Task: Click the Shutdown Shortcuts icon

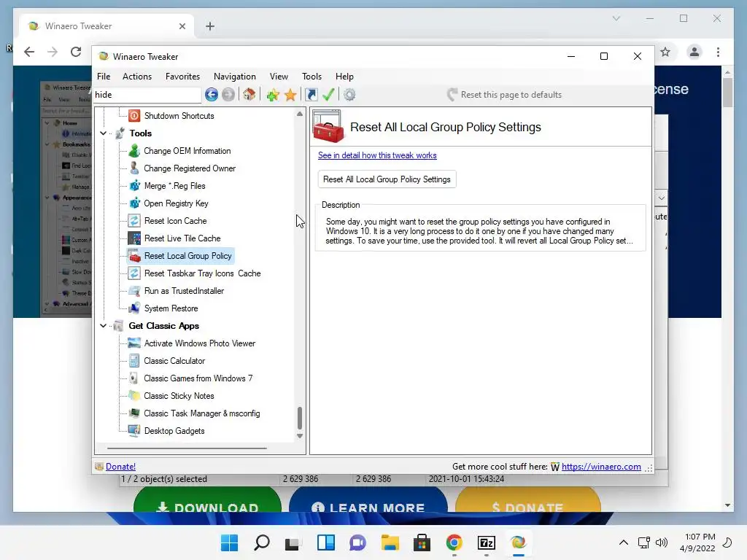Action: pyautogui.click(x=134, y=116)
